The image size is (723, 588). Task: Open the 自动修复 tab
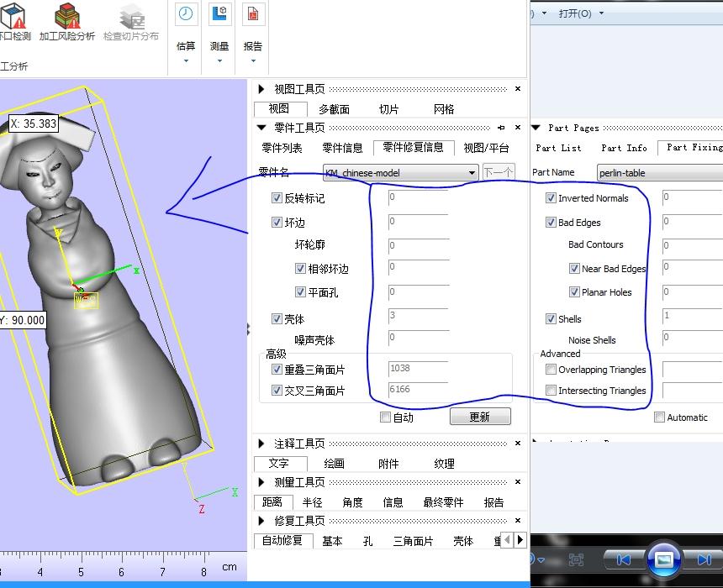(282, 540)
